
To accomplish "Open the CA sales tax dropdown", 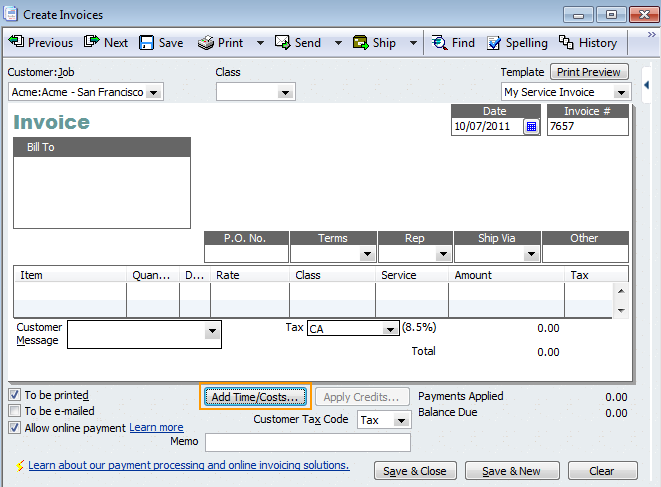I will click(x=390, y=329).
